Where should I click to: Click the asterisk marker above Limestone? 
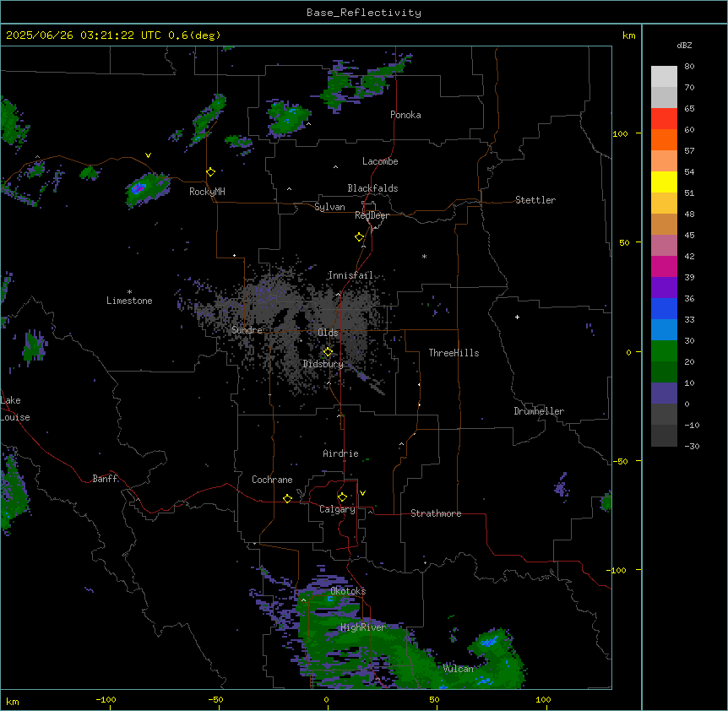point(129,292)
